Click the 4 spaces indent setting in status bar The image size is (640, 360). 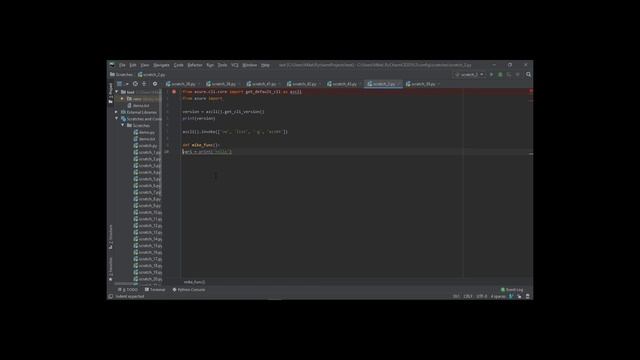click(498, 296)
